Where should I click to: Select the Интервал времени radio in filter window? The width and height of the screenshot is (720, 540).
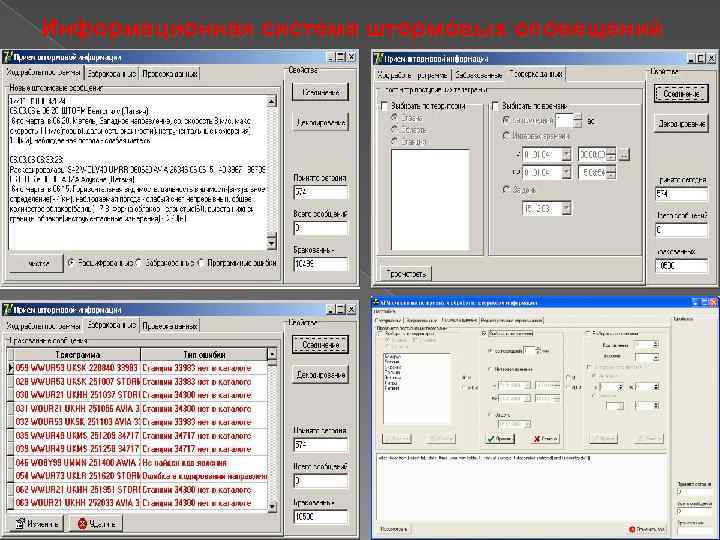[506, 136]
